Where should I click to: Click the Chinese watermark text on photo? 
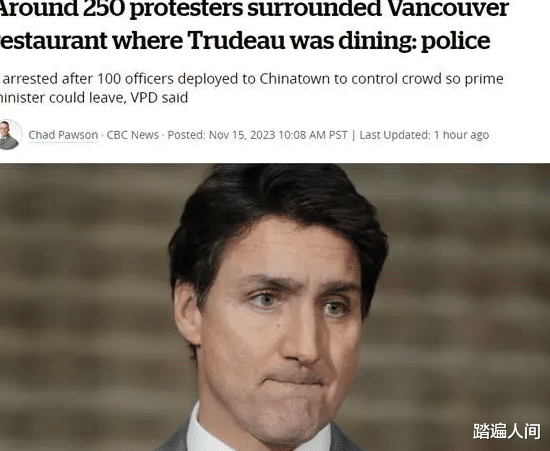[507, 431]
